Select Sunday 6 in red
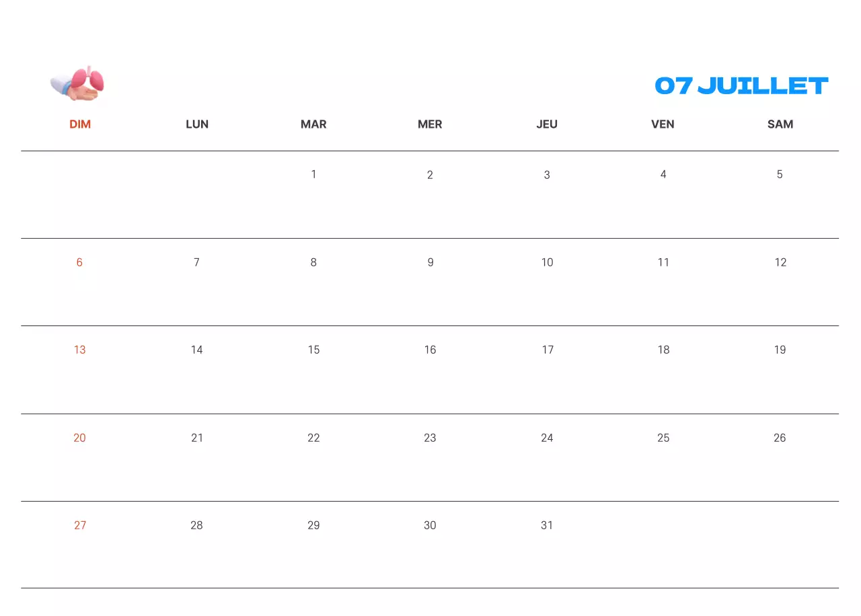The width and height of the screenshot is (861, 616). tap(79, 262)
